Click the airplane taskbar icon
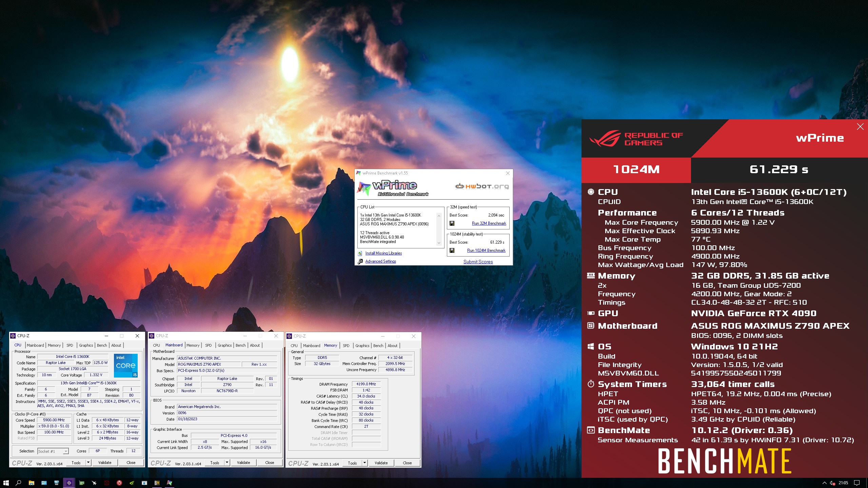Screen dimensions: 868x488 94,483
